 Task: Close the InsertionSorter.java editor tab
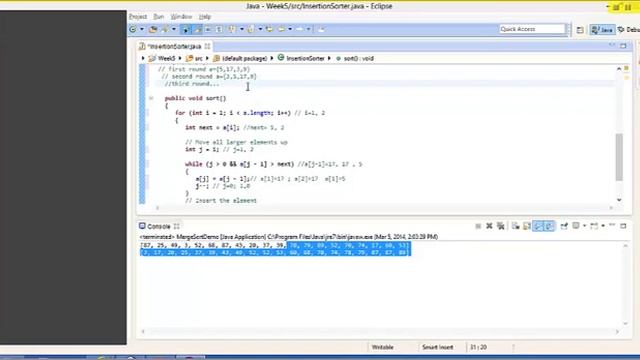(207, 46)
